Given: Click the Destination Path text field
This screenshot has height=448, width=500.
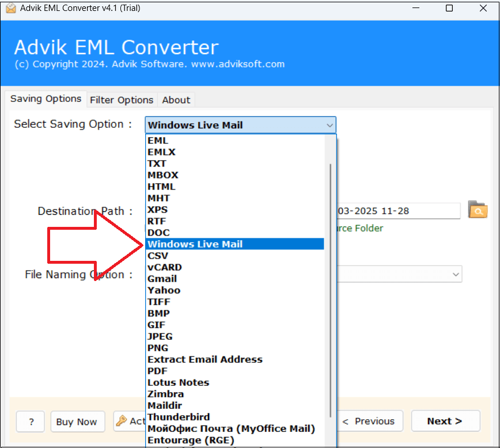Looking at the screenshot, I should coord(398,211).
